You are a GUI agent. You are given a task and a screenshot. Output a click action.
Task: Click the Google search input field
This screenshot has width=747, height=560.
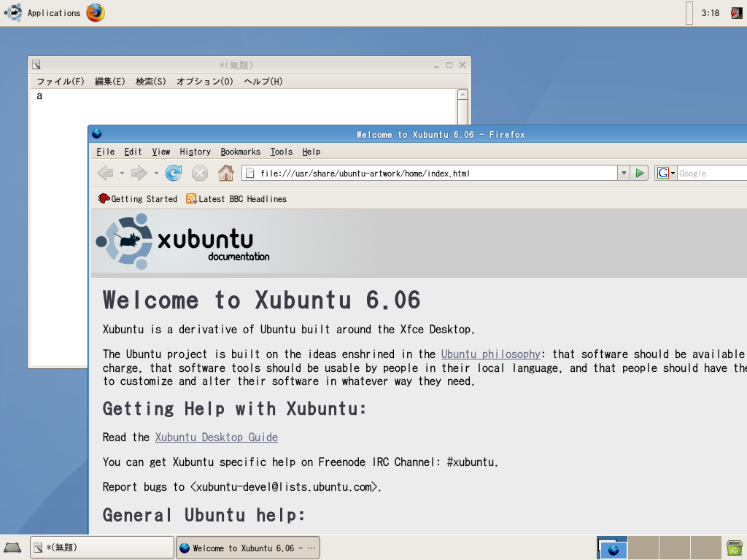coord(712,174)
